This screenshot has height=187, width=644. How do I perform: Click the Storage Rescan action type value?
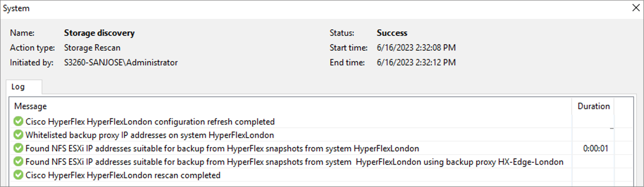(92, 48)
